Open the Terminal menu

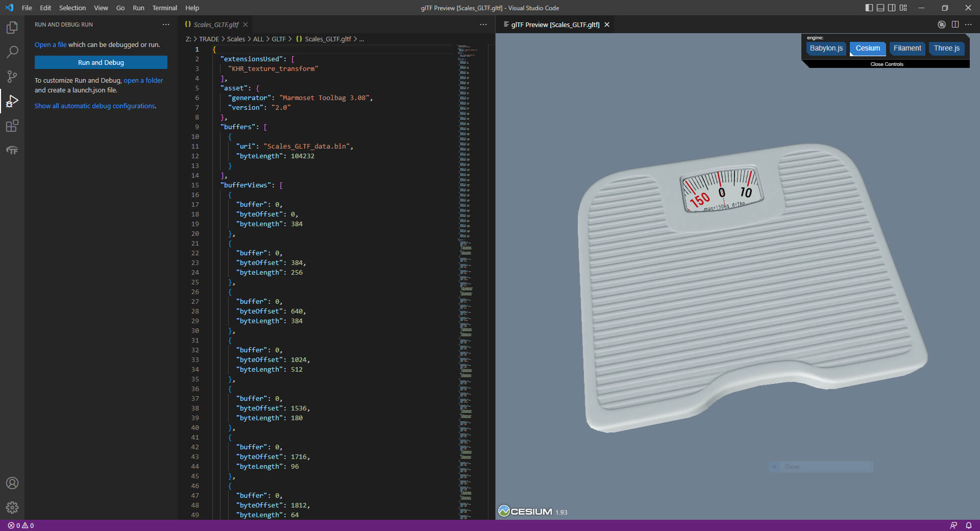pyautogui.click(x=164, y=8)
